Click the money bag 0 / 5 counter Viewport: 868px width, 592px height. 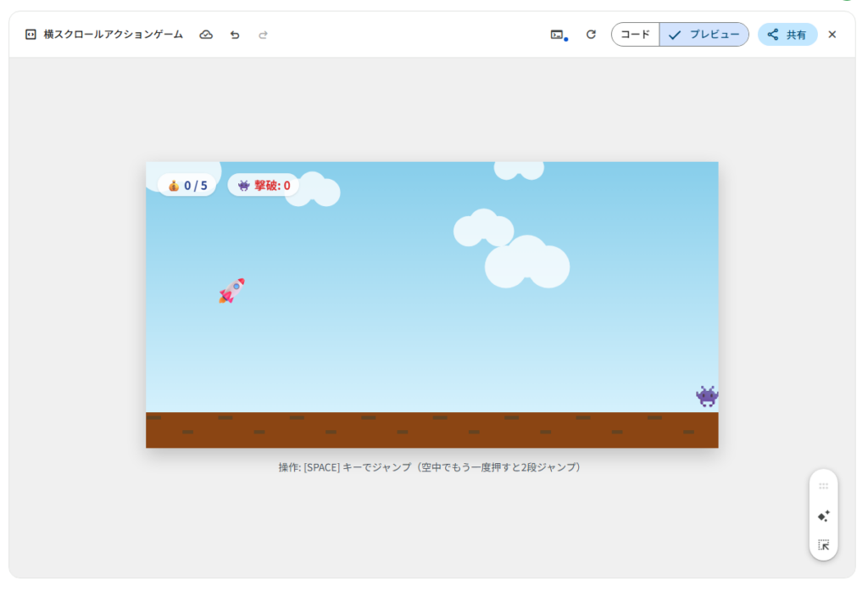click(187, 185)
